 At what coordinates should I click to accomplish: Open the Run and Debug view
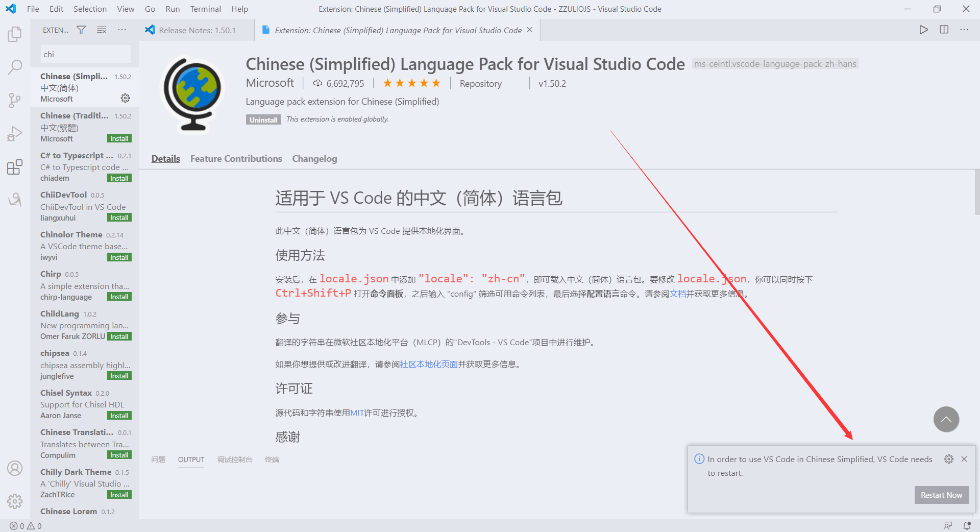pos(15,134)
